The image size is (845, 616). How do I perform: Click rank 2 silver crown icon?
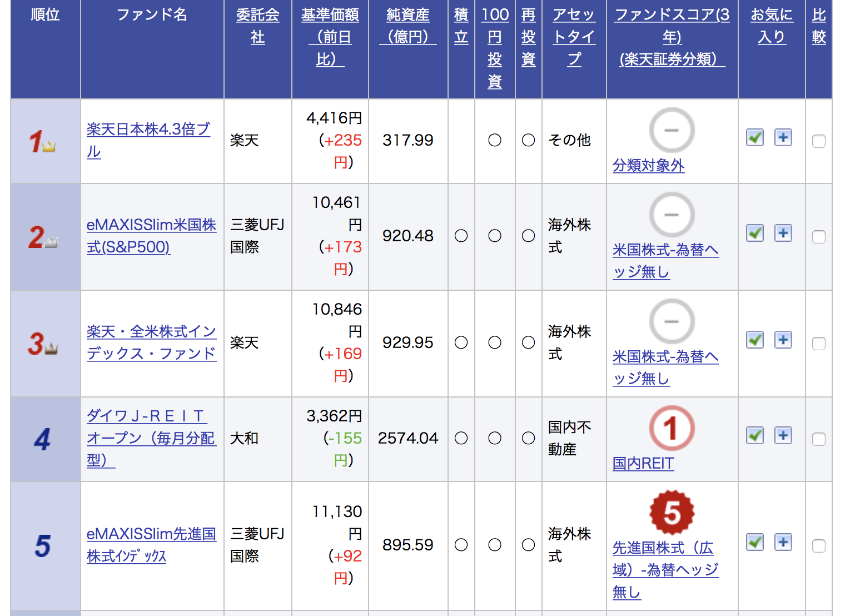coord(51,242)
